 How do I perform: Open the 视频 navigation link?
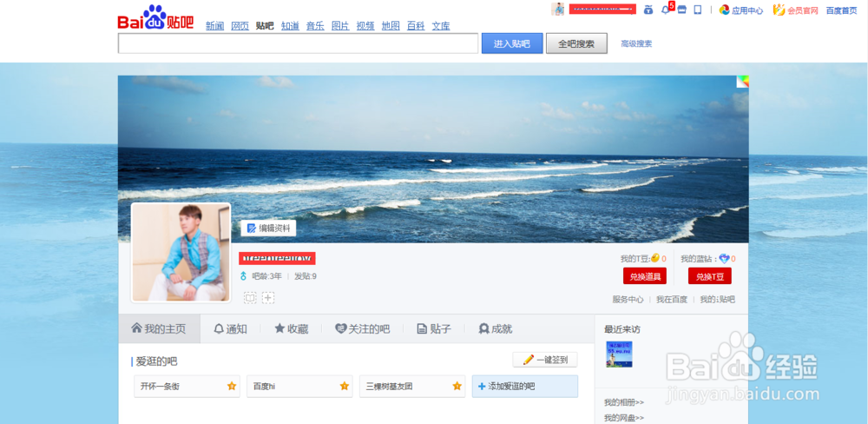tap(365, 25)
